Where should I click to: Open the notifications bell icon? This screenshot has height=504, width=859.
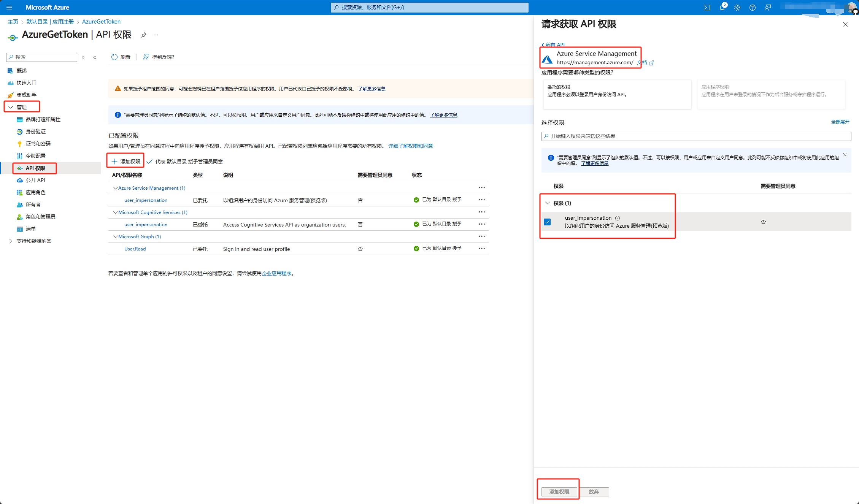coord(722,8)
